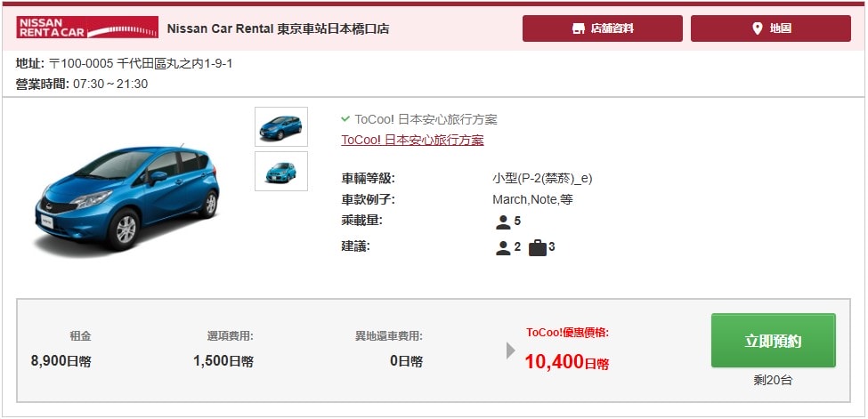The width and height of the screenshot is (868, 419).
Task: Click the person icon next to capacity 5
Action: tap(503, 222)
